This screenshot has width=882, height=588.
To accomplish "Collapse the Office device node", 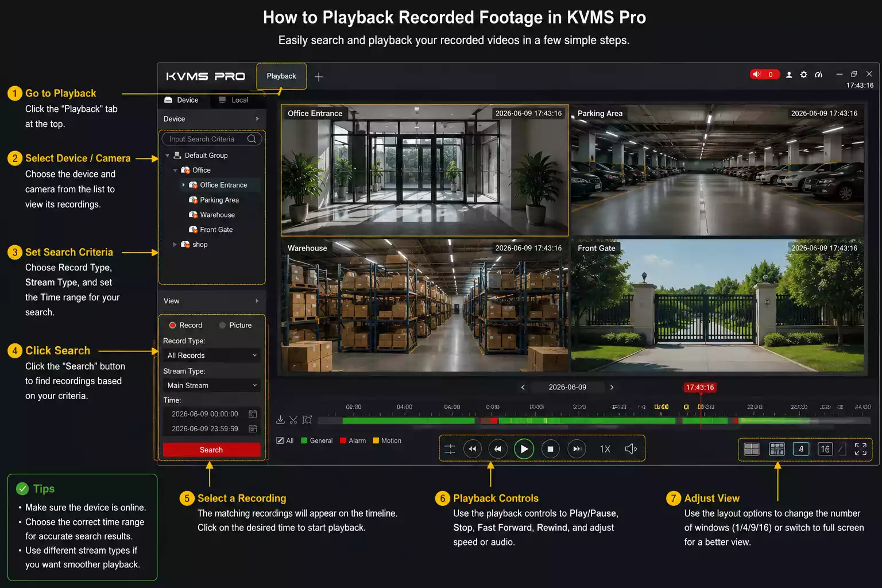I will coord(175,171).
